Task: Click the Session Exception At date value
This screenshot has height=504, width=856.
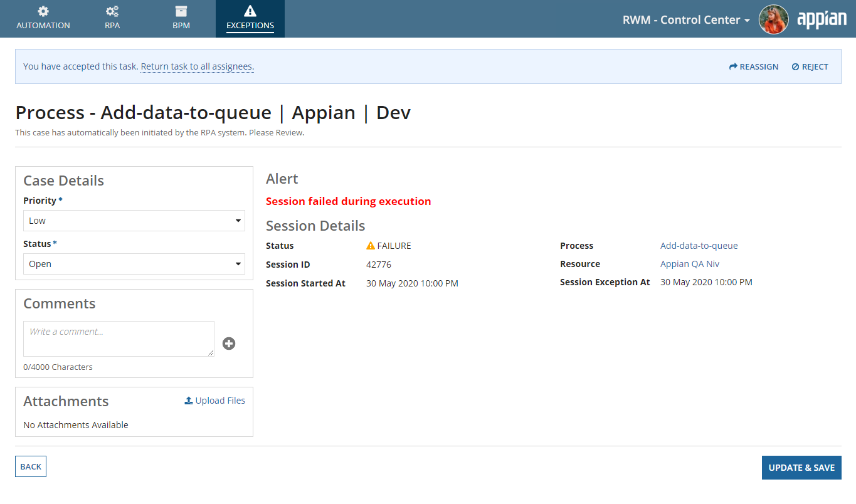Action: coord(706,282)
